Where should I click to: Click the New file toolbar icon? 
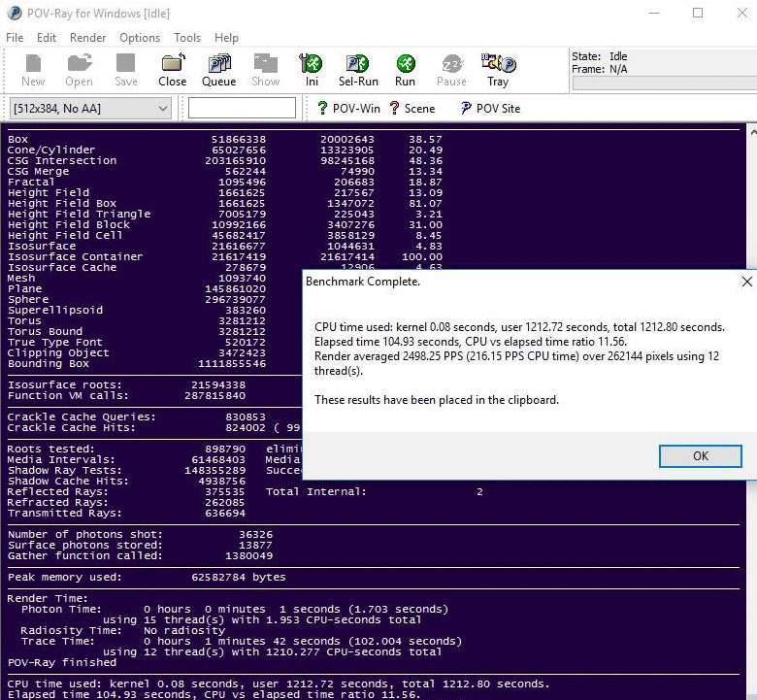click(x=33, y=71)
